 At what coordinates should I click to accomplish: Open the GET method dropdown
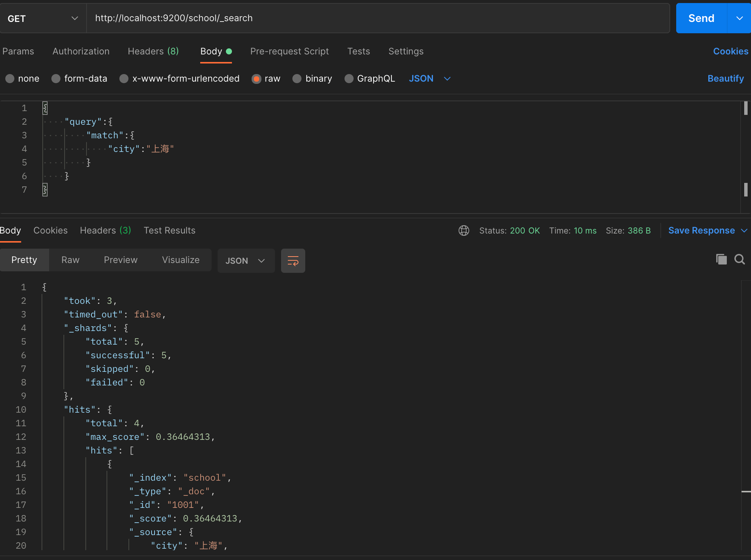point(43,19)
